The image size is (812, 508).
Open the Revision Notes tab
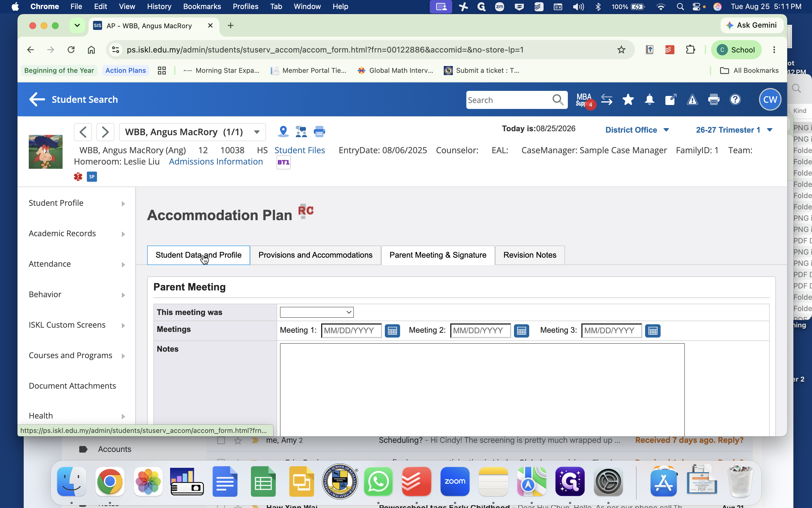[x=530, y=255]
